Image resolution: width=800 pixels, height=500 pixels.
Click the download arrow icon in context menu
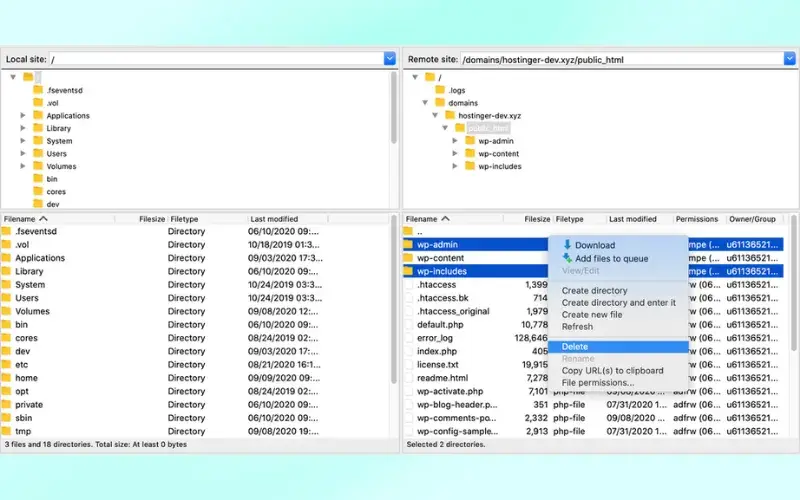(x=567, y=244)
